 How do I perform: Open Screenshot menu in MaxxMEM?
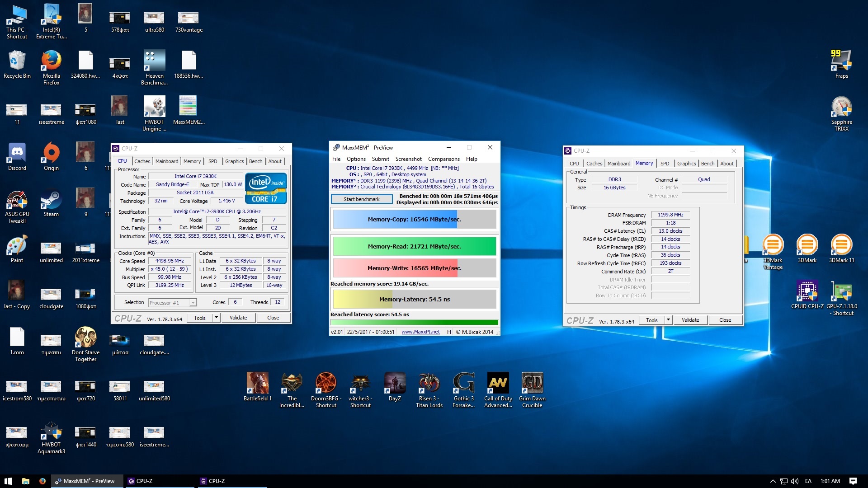(408, 159)
